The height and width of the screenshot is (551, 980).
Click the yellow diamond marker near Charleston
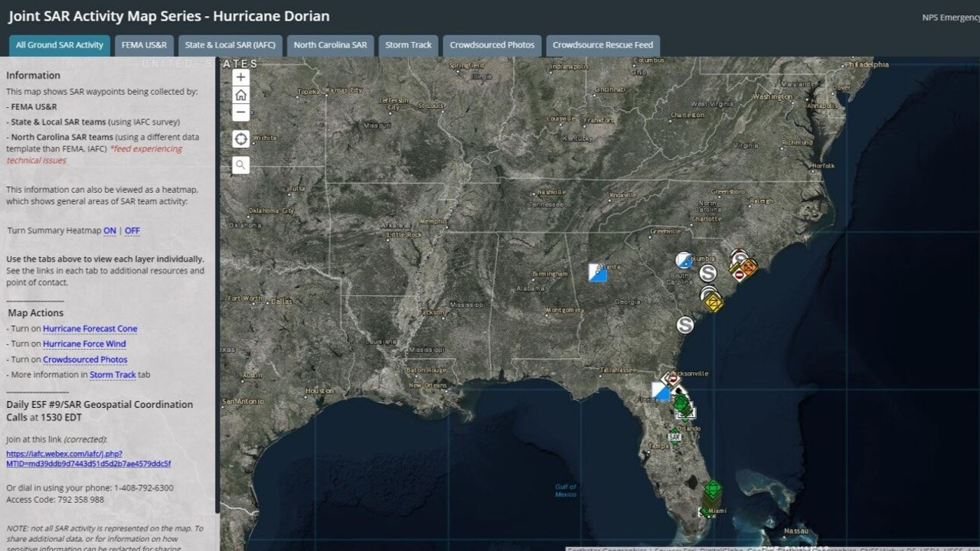tap(714, 302)
